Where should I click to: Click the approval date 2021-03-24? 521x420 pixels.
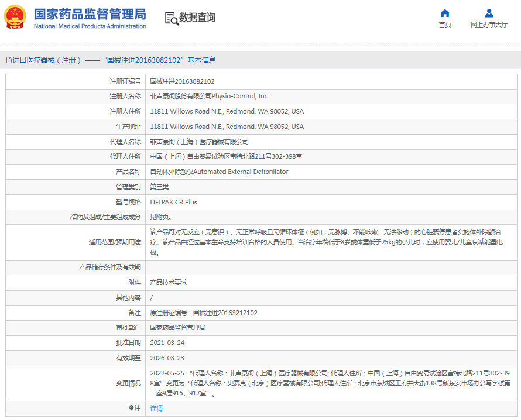[167, 343]
